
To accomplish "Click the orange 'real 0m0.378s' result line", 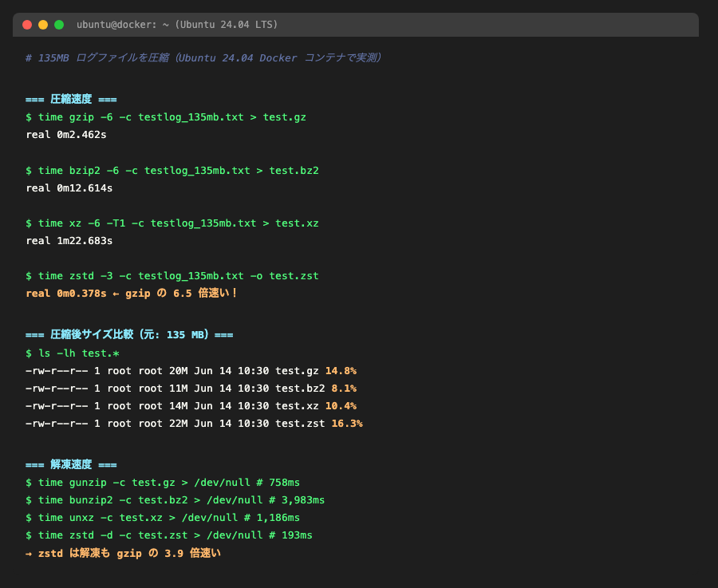I will click(x=132, y=293).
